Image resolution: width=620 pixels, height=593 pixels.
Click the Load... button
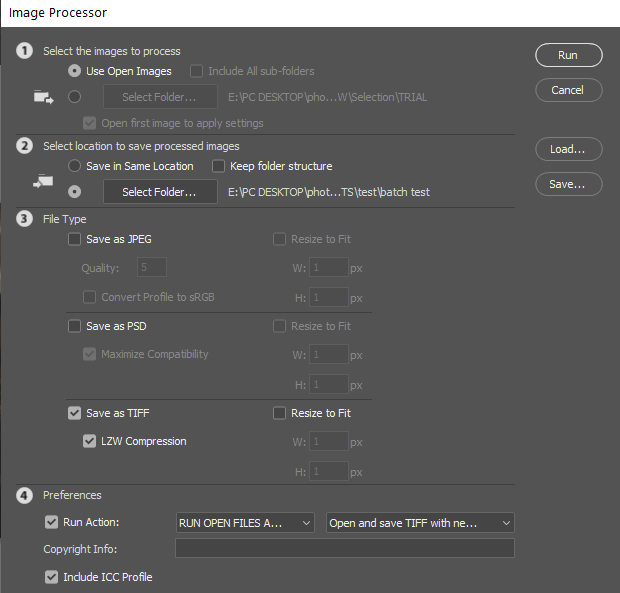pyautogui.click(x=568, y=149)
